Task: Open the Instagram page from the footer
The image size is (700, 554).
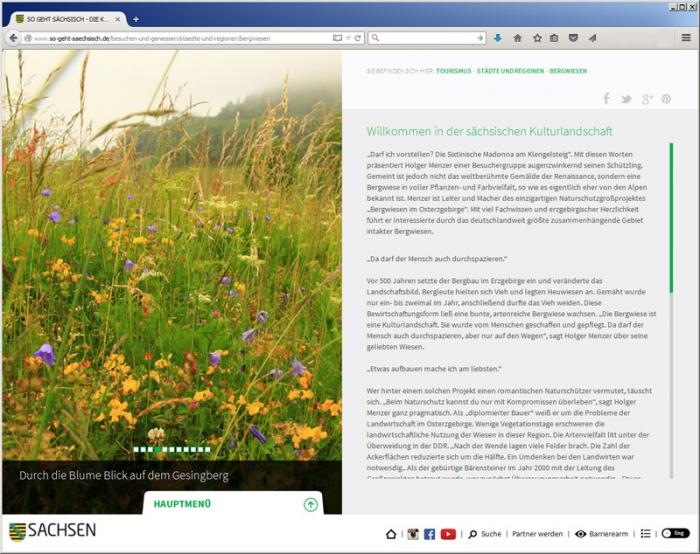Action: [413, 534]
